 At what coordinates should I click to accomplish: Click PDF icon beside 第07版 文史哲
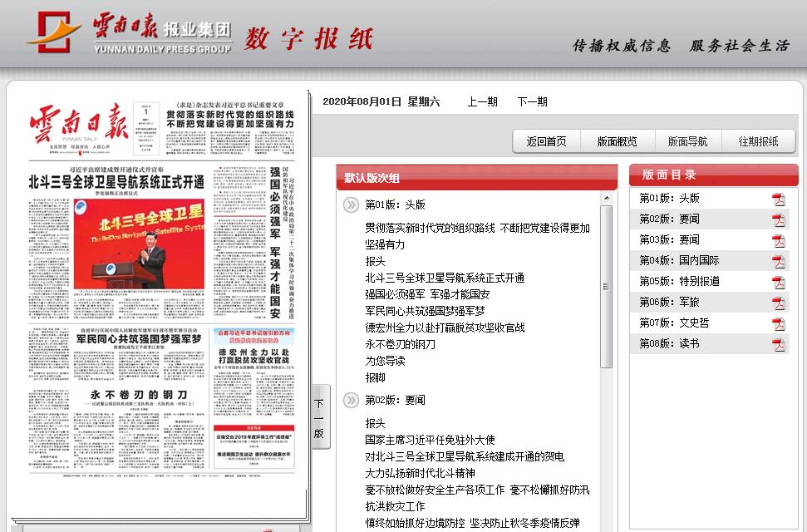pos(778,323)
